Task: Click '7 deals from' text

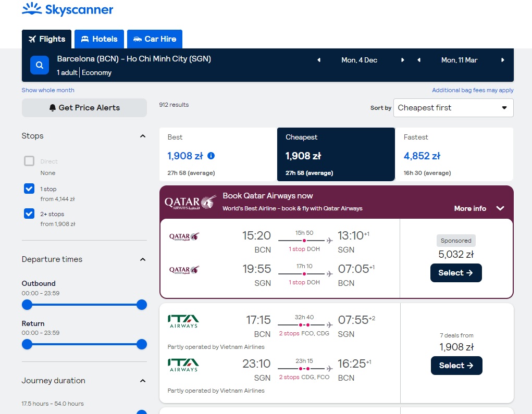Action: 456,335
